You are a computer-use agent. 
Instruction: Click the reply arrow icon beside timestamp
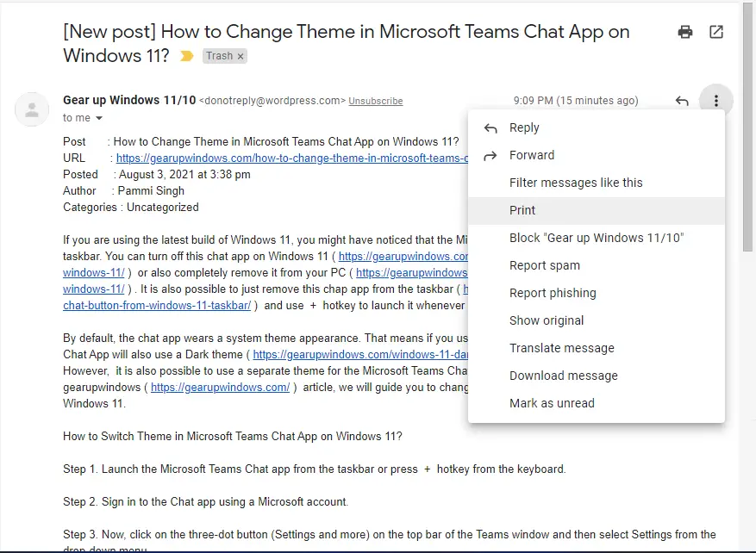tap(682, 101)
